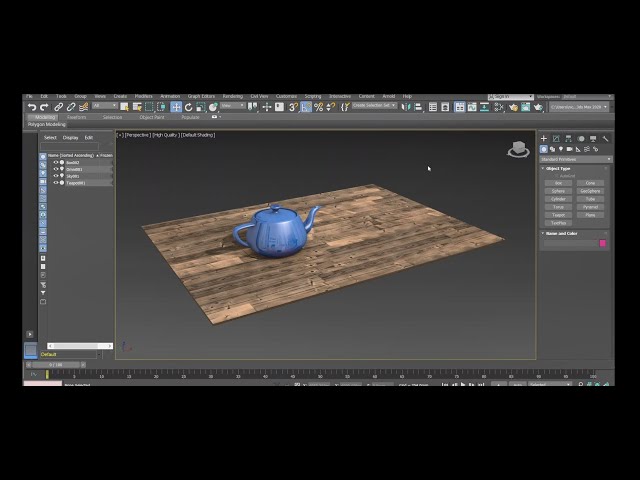Open the reference coordinate system View dropdown
Image resolution: width=640 pixels, height=480 pixels.
click(233, 106)
